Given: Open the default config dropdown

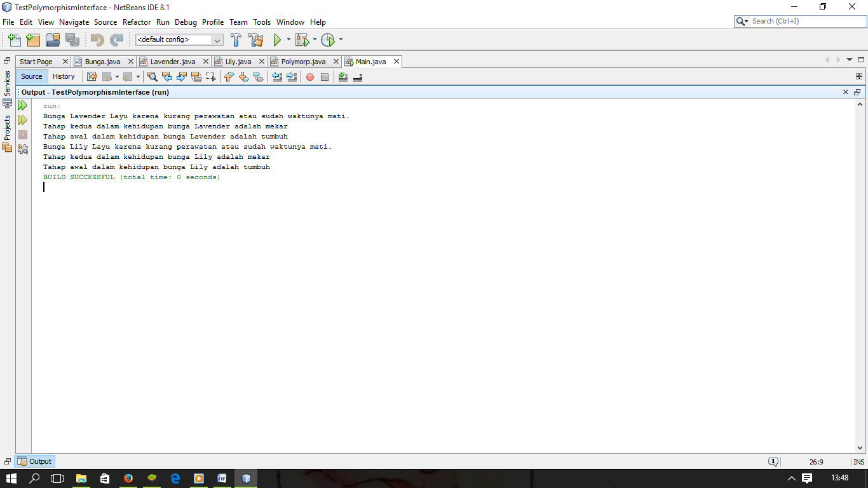Looking at the screenshot, I should tap(179, 40).
